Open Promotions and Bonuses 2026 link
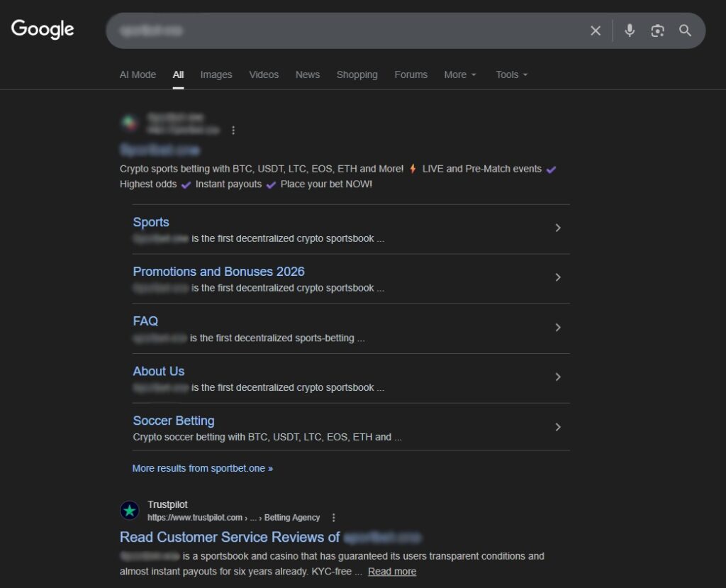Viewport: 726px width, 588px height. pyautogui.click(x=218, y=272)
